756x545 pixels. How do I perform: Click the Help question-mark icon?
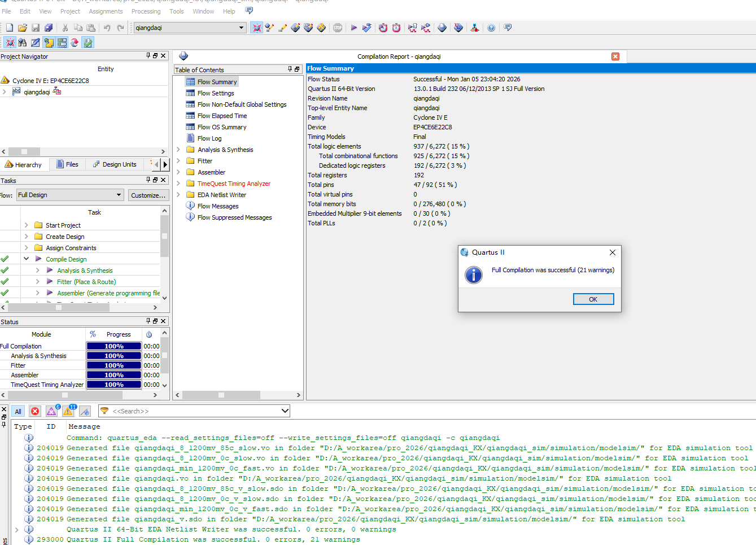491,28
